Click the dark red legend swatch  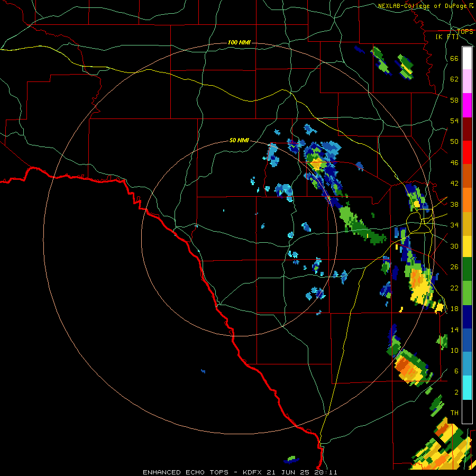pyautogui.click(x=467, y=130)
